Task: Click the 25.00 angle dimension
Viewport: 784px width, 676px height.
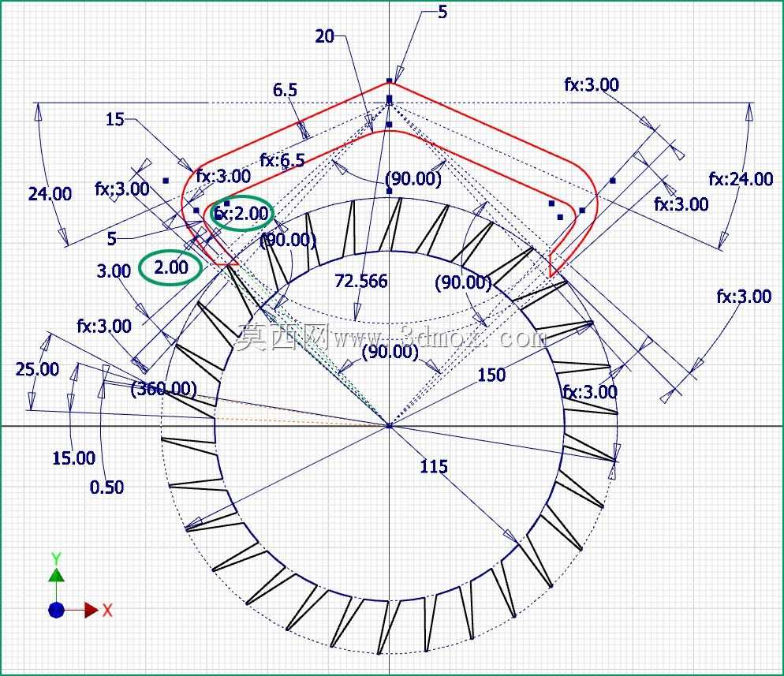Action: coord(38,369)
